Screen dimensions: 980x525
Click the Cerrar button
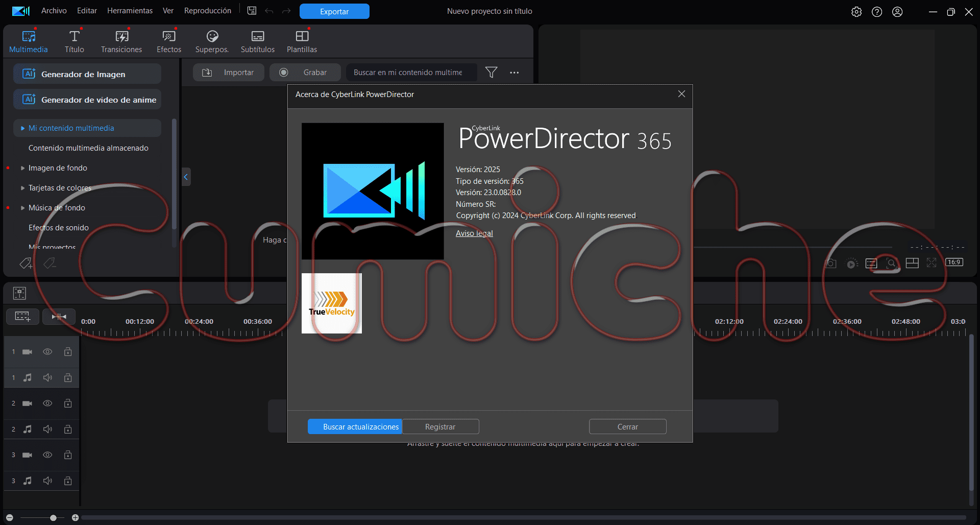628,426
